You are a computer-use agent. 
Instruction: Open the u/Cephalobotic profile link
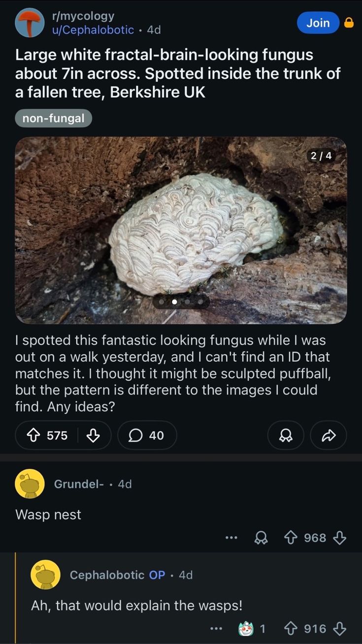pyautogui.click(x=93, y=30)
